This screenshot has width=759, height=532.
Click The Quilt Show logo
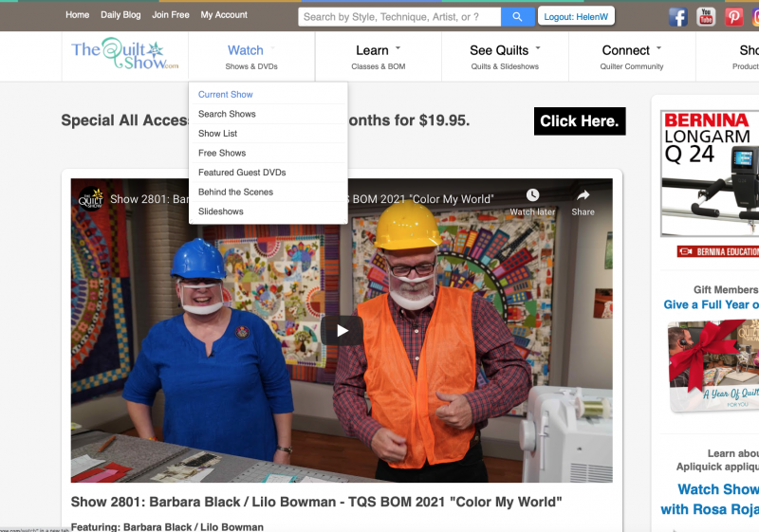coord(125,54)
